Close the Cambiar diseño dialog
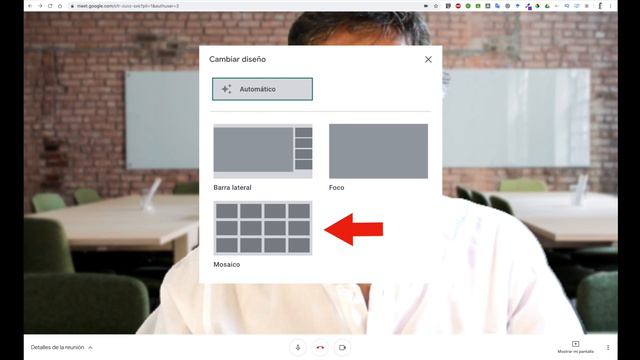 click(x=428, y=60)
